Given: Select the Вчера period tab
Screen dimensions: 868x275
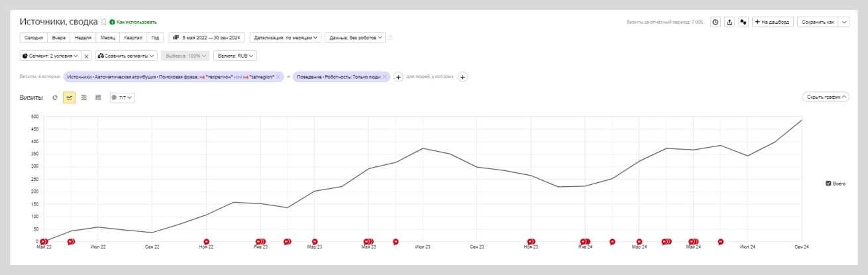Looking at the screenshot, I should [x=59, y=38].
